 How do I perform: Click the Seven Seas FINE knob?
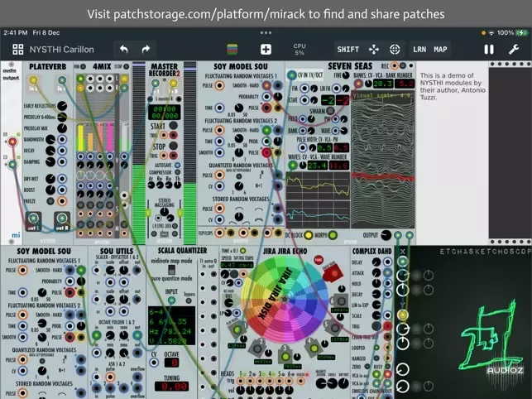pyautogui.click(x=346, y=75)
